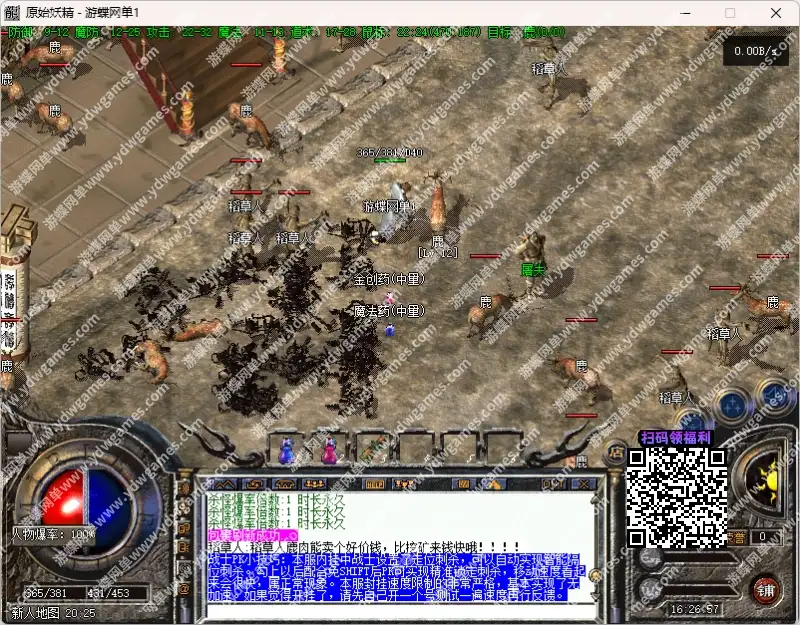Click the X close icon in the chat toolbar
Viewport: 800px width, 625px height.
click(x=583, y=484)
